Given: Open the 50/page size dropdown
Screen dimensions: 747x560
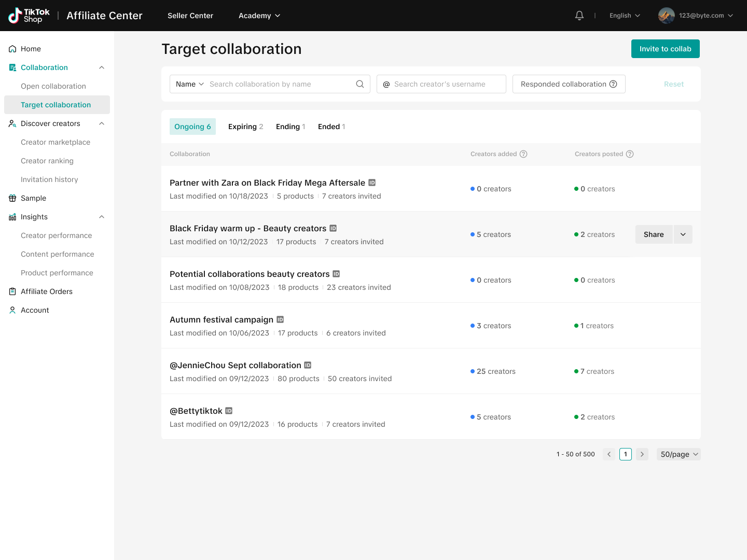Looking at the screenshot, I should click(679, 454).
